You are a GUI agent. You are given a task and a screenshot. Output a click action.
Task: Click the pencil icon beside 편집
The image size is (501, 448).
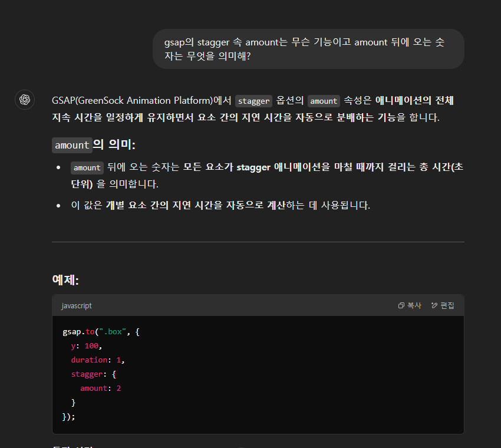click(x=434, y=305)
